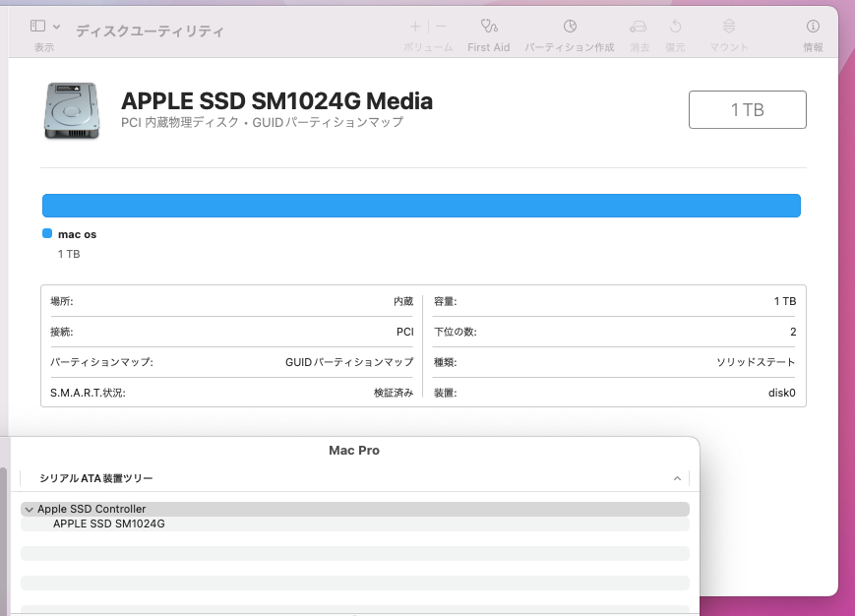Screen dimensions: 855x616
Task: Click the remove volume minus icon
Action: coord(441,27)
